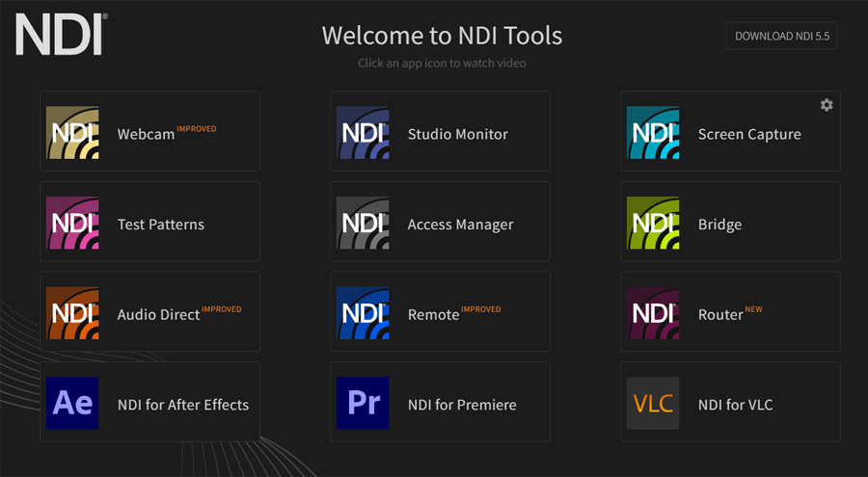Click the purple Router NDI icon
Screen dimensions: 868x477
tap(653, 313)
